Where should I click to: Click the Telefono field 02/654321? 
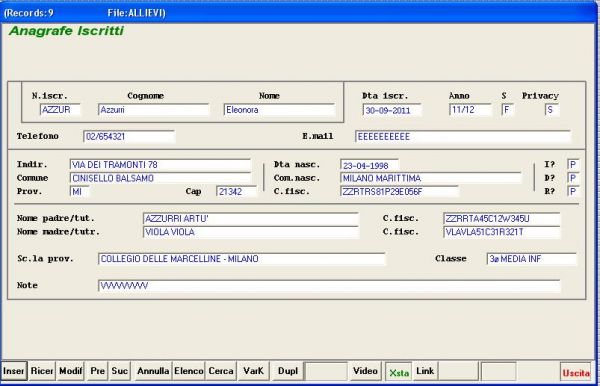click(129, 136)
